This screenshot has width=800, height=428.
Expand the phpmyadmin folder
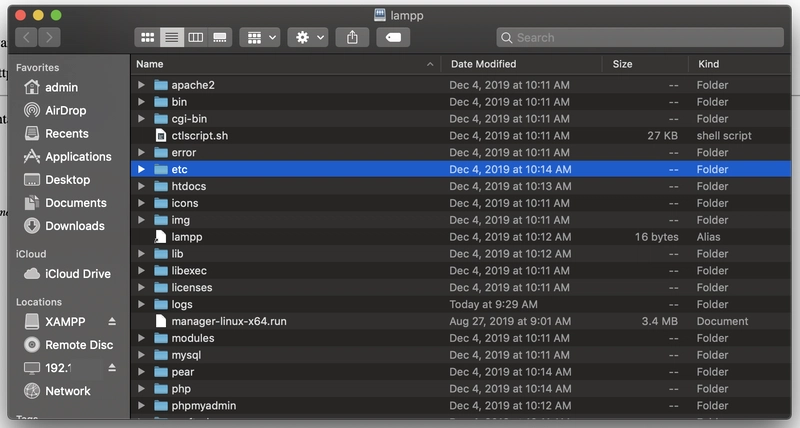point(141,405)
